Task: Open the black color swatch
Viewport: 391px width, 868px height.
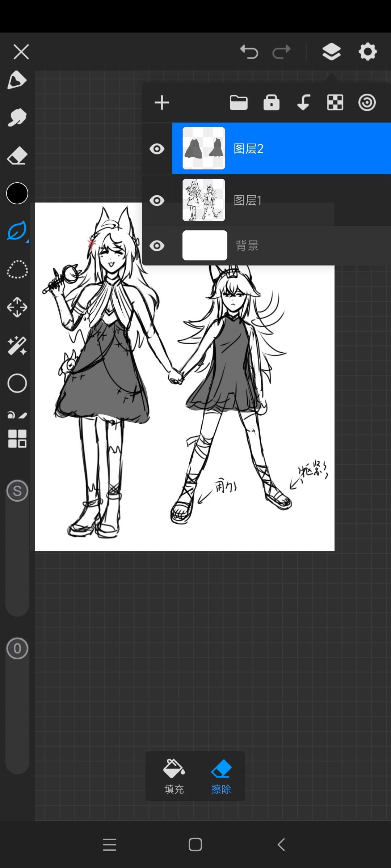Action: pyautogui.click(x=17, y=193)
